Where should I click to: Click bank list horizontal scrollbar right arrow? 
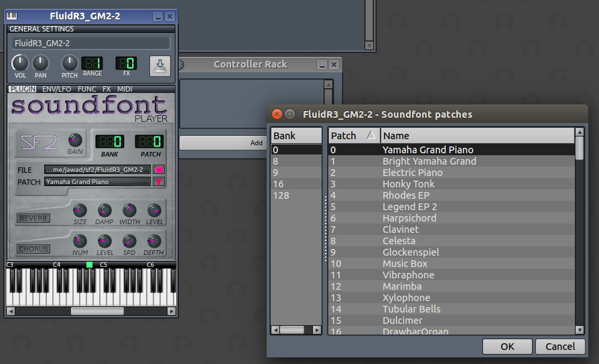[x=317, y=330]
